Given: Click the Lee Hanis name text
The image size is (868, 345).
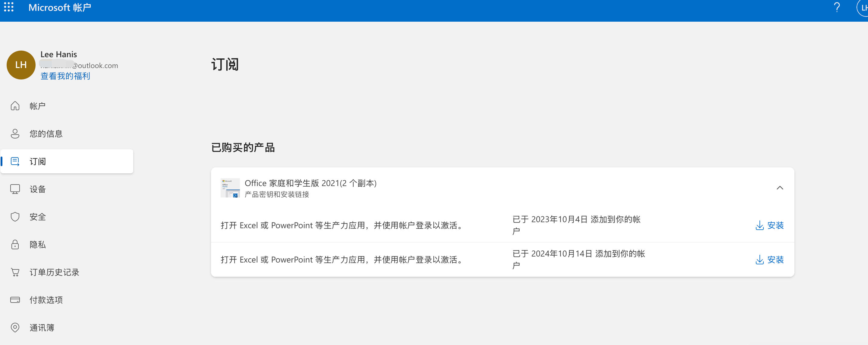Looking at the screenshot, I should point(59,54).
